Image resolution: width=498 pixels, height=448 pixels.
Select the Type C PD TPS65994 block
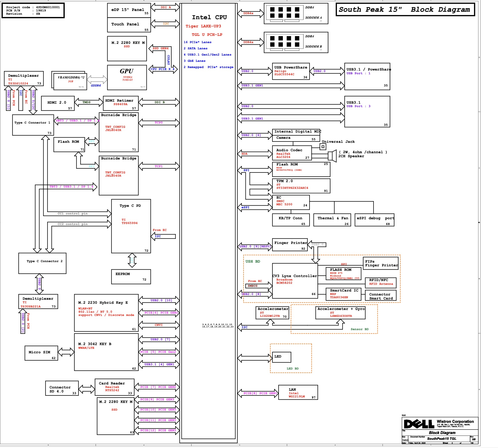(x=131, y=226)
